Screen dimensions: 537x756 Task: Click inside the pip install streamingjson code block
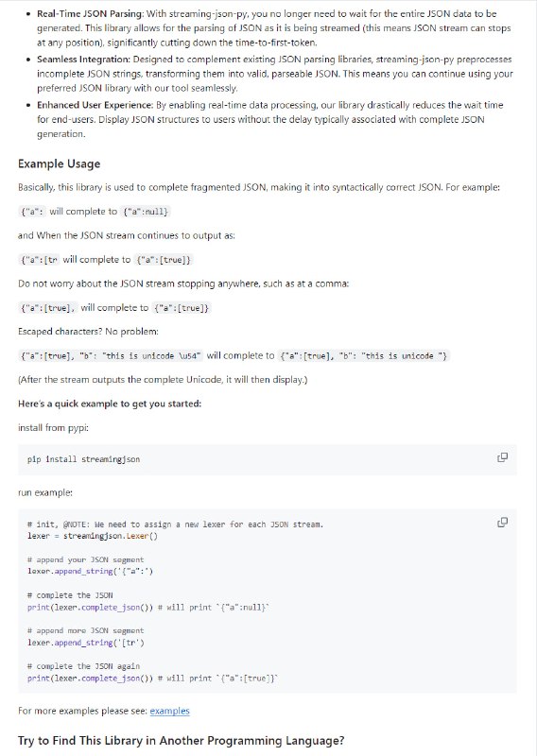tap(268, 459)
